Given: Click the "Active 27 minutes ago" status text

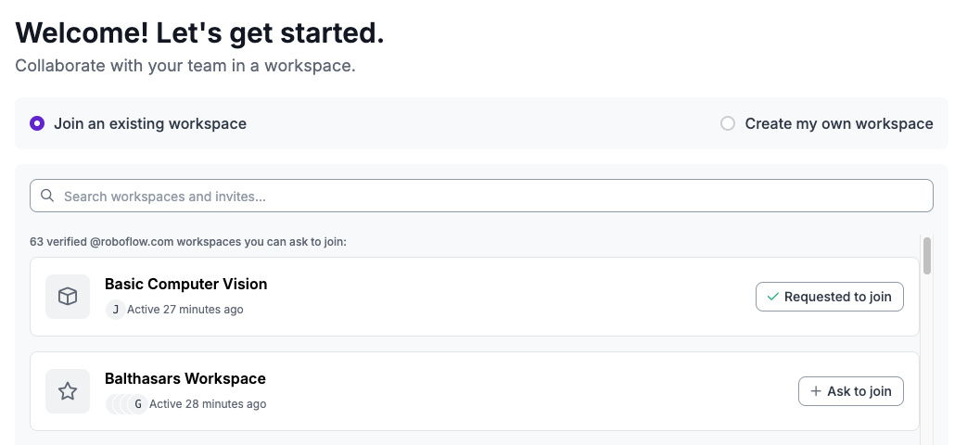Looking at the screenshot, I should coord(185,310).
